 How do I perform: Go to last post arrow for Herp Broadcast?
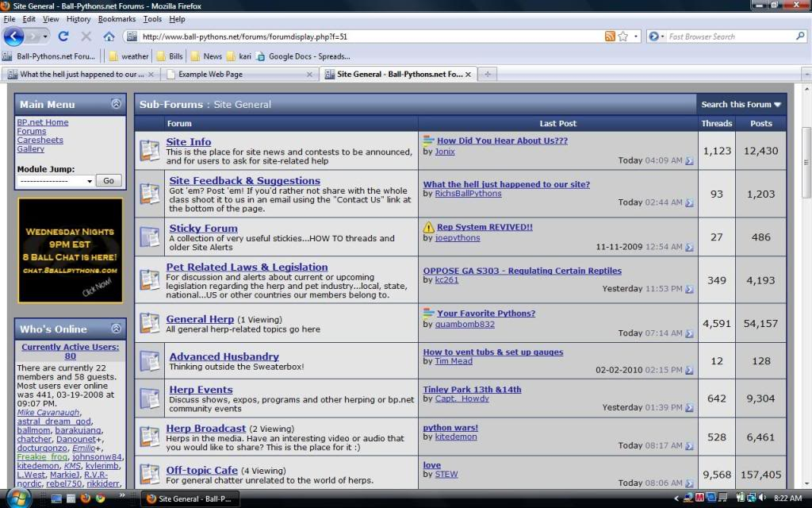(x=689, y=446)
